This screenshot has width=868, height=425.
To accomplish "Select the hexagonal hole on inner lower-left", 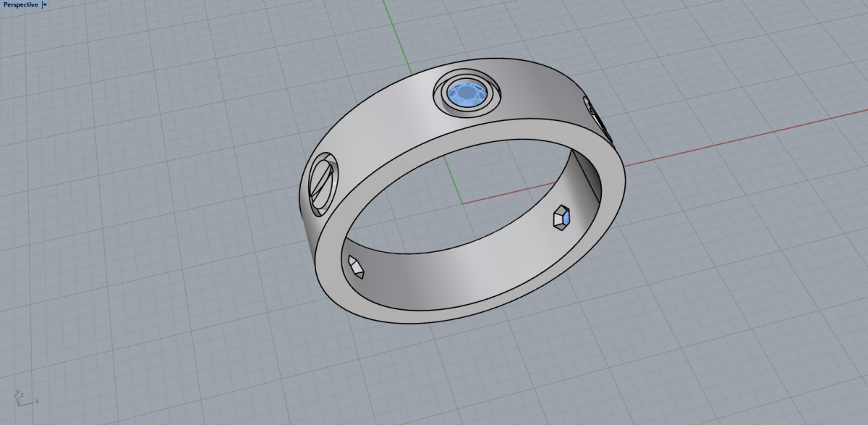I will (357, 266).
